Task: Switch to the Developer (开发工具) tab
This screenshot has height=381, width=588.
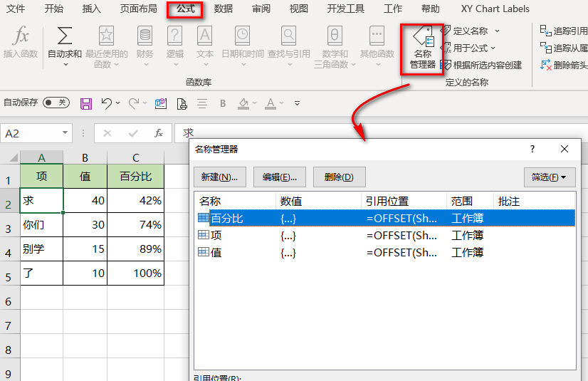Action: [x=346, y=9]
